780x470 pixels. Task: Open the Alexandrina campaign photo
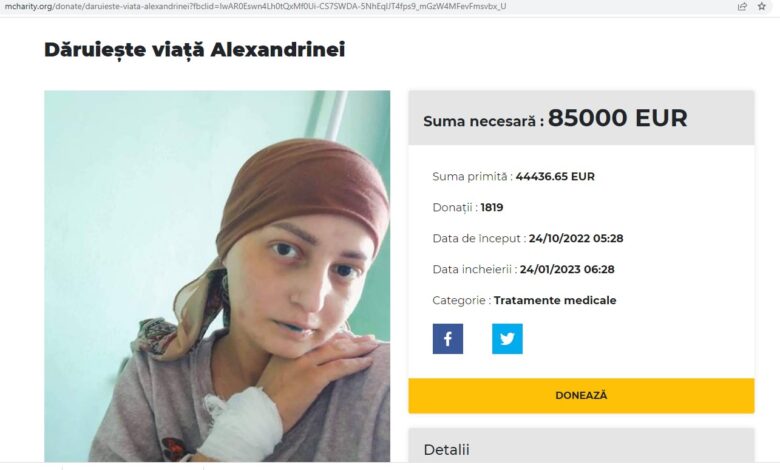click(217, 276)
